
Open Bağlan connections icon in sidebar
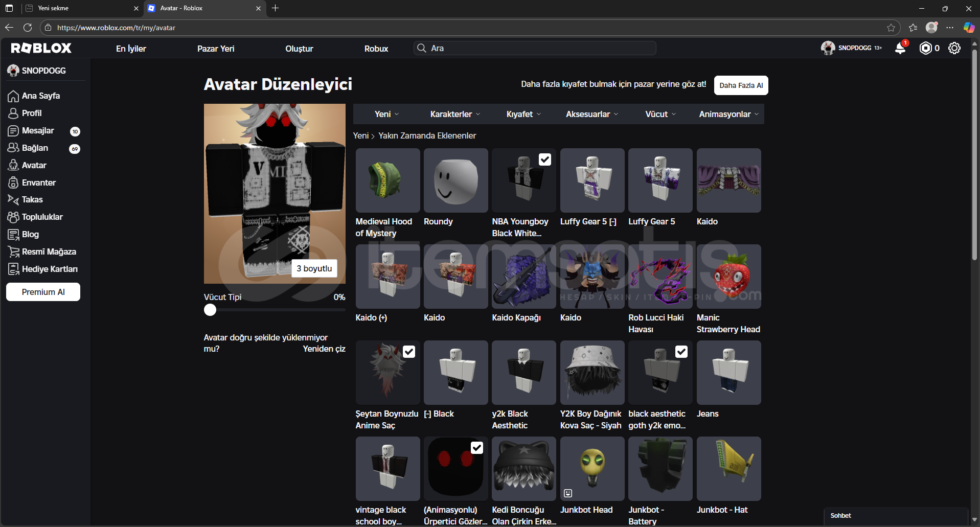tap(13, 148)
